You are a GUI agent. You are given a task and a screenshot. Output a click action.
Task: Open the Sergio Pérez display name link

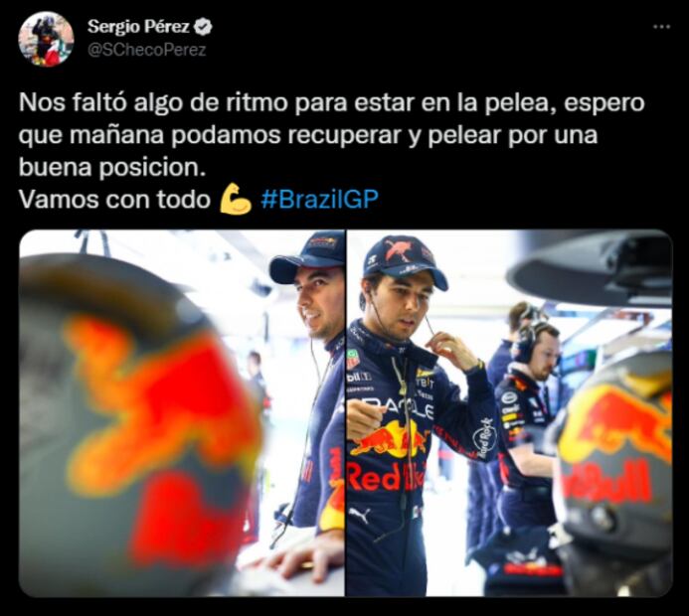coord(138,27)
